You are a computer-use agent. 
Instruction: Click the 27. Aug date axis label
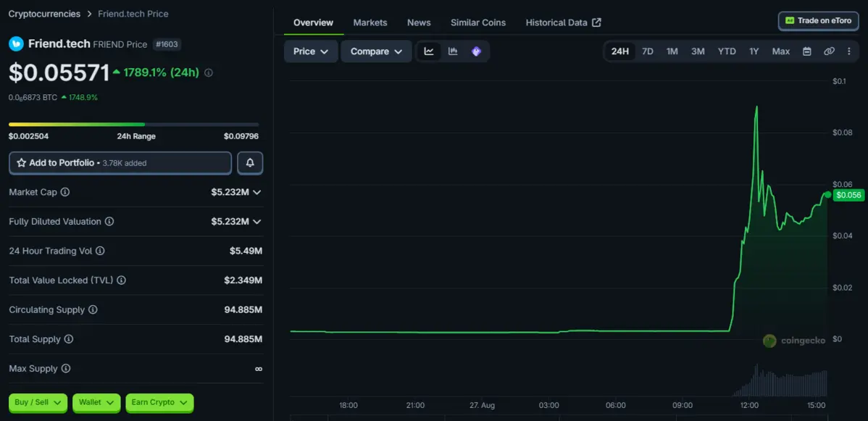(x=482, y=406)
